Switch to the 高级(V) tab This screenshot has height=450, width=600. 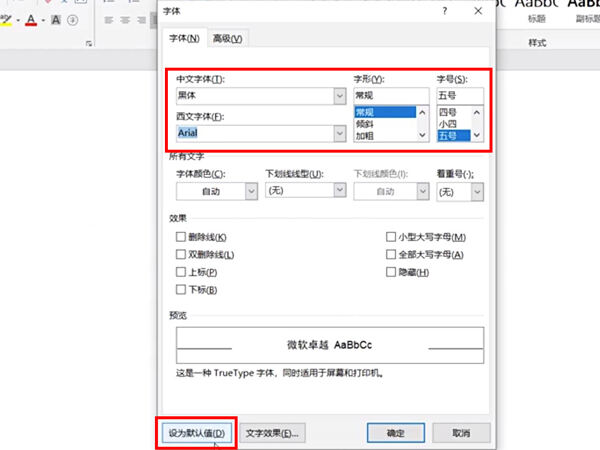(x=228, y=38)
